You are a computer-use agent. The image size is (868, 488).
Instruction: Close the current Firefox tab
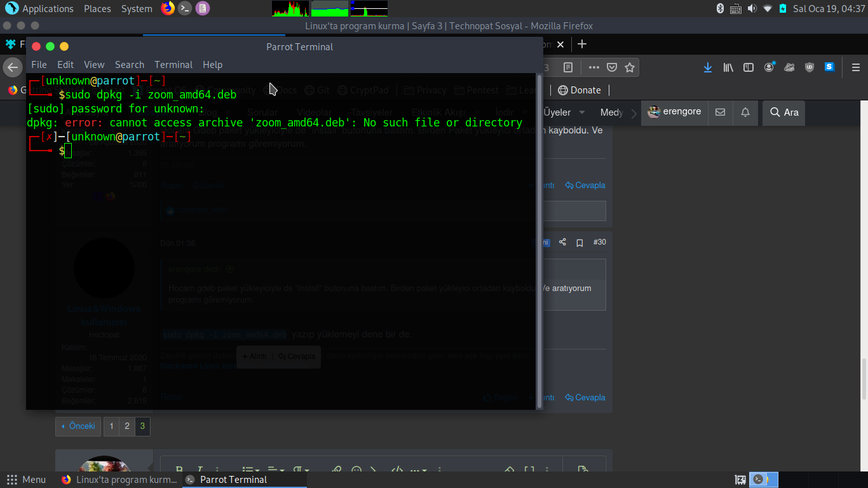tap(560, 44)
